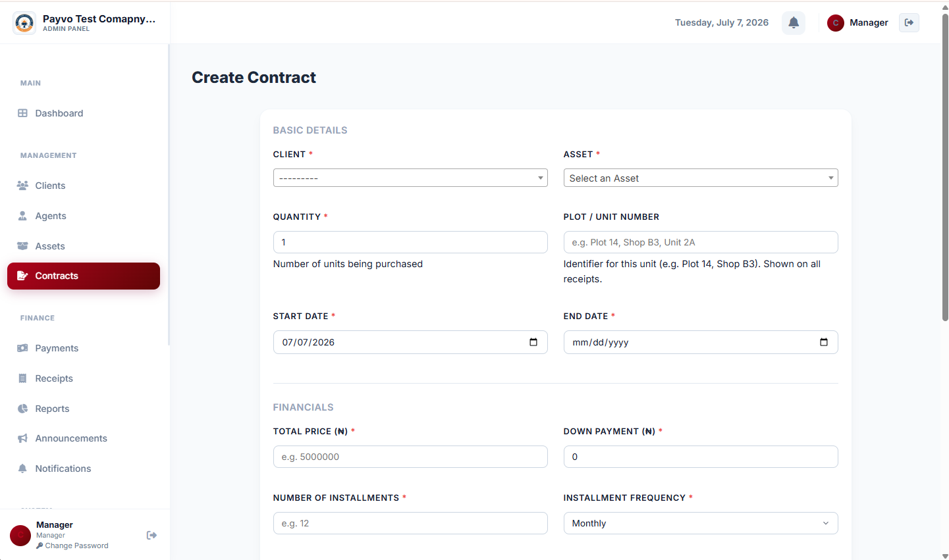Click the page vertical scrollbar
Image resolution: width=949 pixels, height=560 pixels.
pos(945,168)
